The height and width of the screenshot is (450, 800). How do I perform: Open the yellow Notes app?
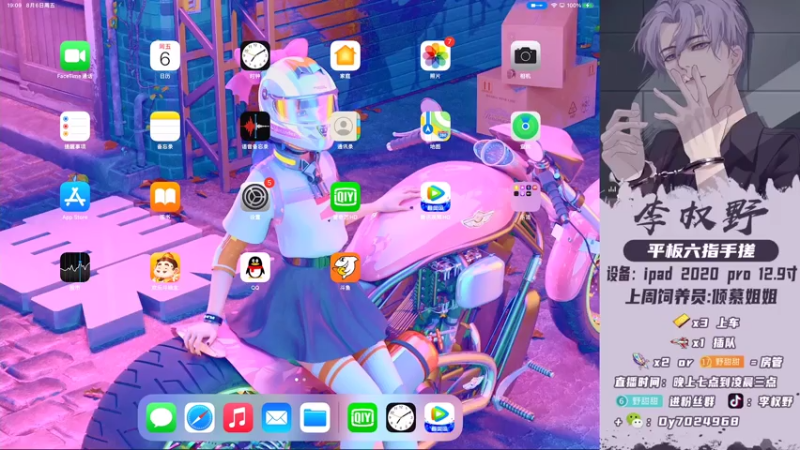point(165,126)
